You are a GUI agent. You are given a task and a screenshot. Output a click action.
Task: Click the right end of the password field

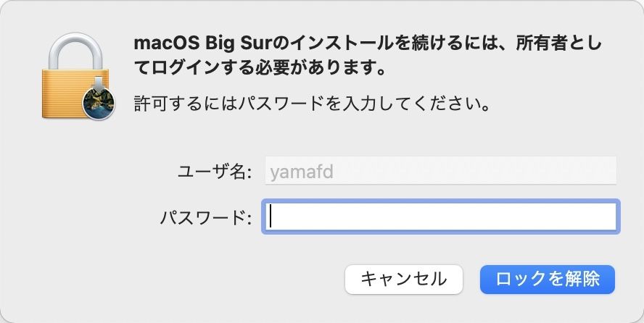tap(608, 217)
